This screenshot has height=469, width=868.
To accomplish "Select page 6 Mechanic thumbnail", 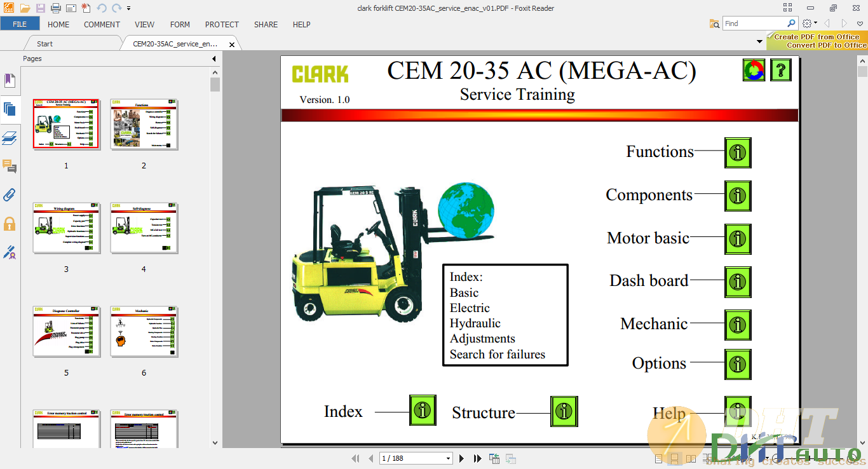I will 144,331.
